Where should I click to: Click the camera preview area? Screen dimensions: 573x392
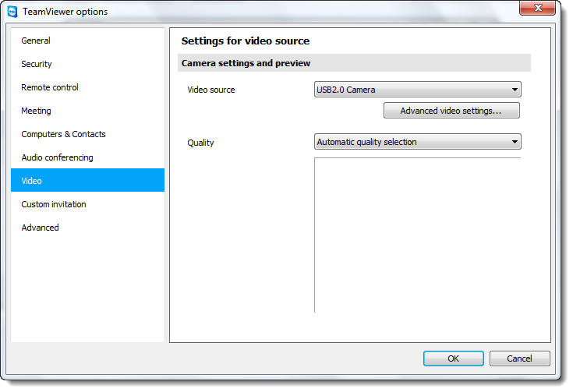[418, 235]
